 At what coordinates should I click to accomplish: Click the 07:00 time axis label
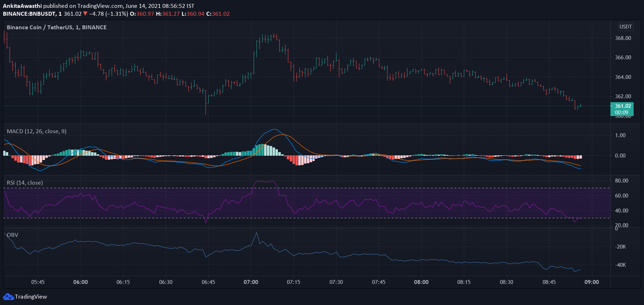pos(251,282)
